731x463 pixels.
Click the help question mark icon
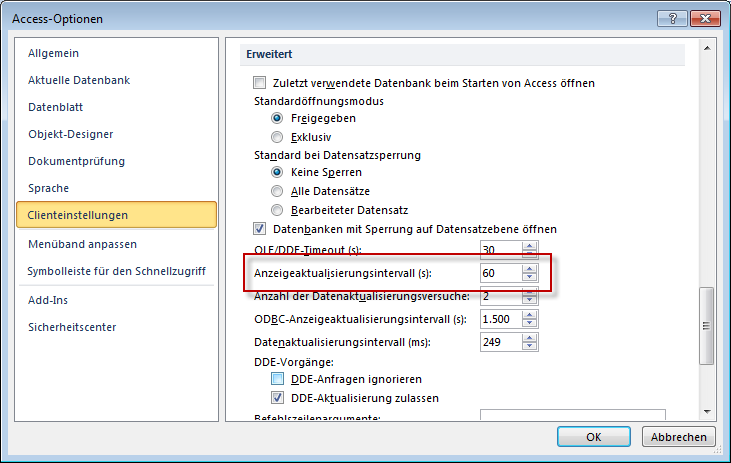click(666, 18)
